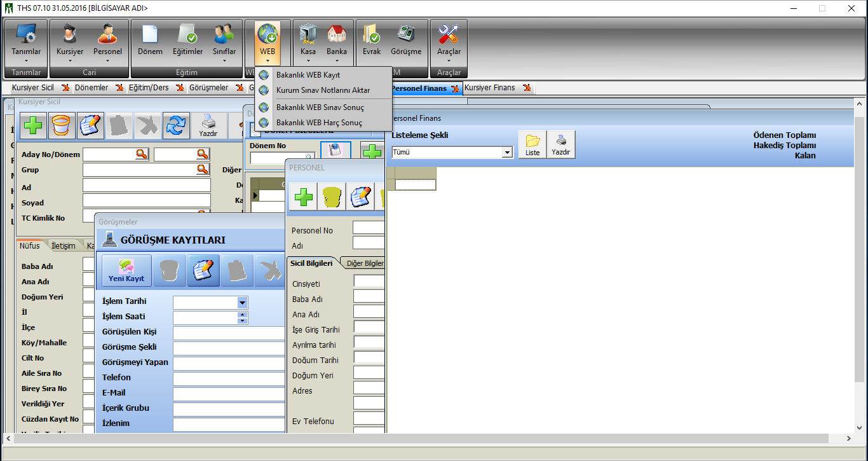
Task: Open the Tanımlar ribbon button
Action: pyautogui.click(x=26, y=41)
